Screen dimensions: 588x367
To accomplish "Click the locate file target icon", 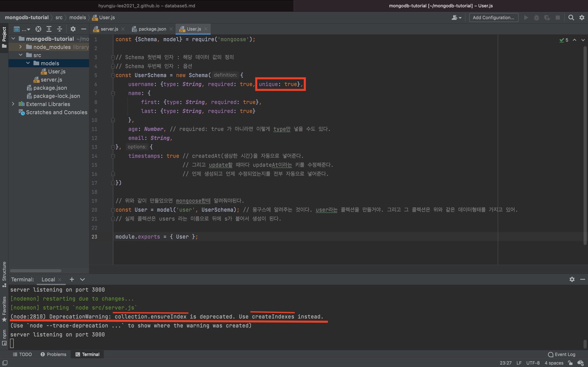I will click(38, 29).
